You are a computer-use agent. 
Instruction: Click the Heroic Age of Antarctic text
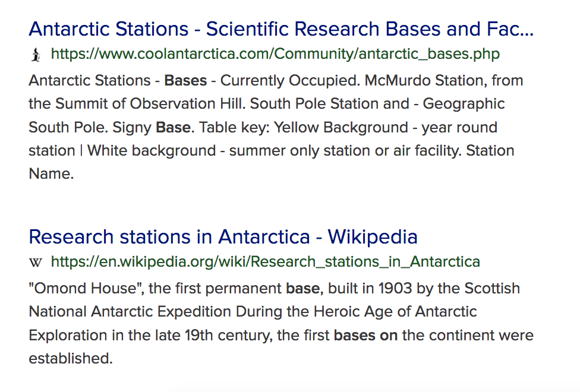pos(395,311)
